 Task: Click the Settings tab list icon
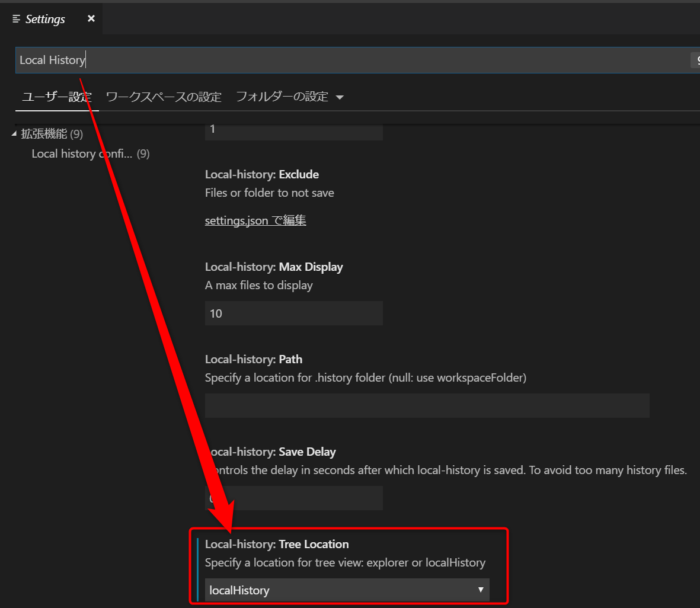click(16, 19)
